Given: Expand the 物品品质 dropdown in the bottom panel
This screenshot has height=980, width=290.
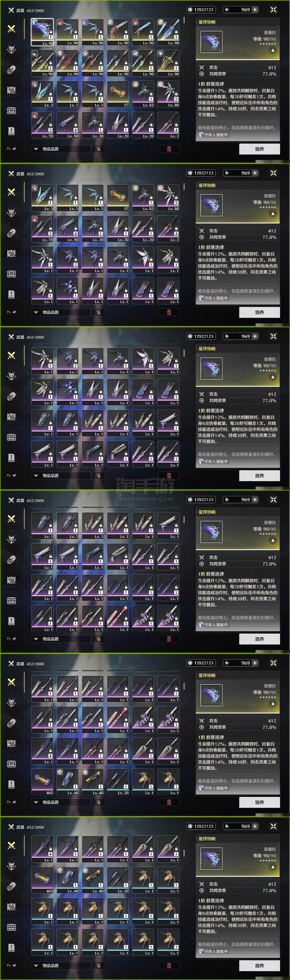Looking at the screenshot, I should click(x=61, y=965).
